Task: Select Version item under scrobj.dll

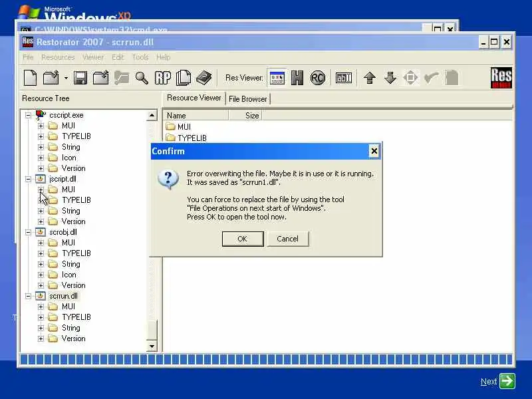Action: [x=73, y=285]
